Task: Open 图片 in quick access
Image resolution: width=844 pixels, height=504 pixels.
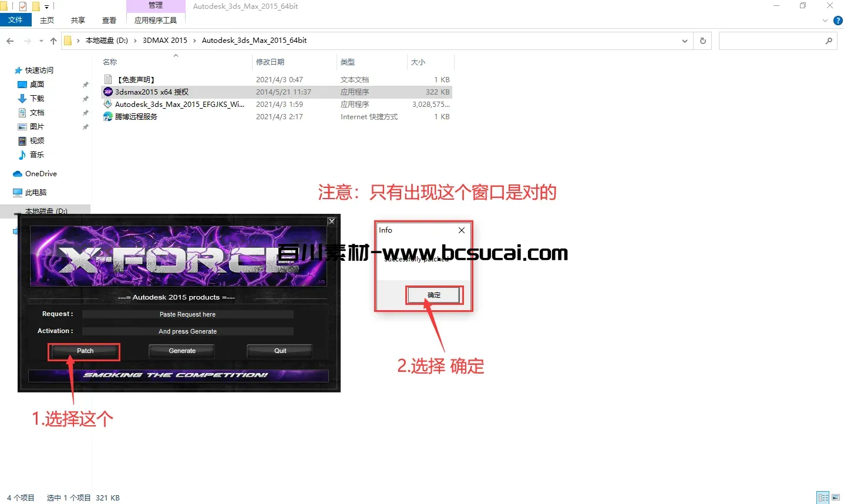Action: pos(36,126)
